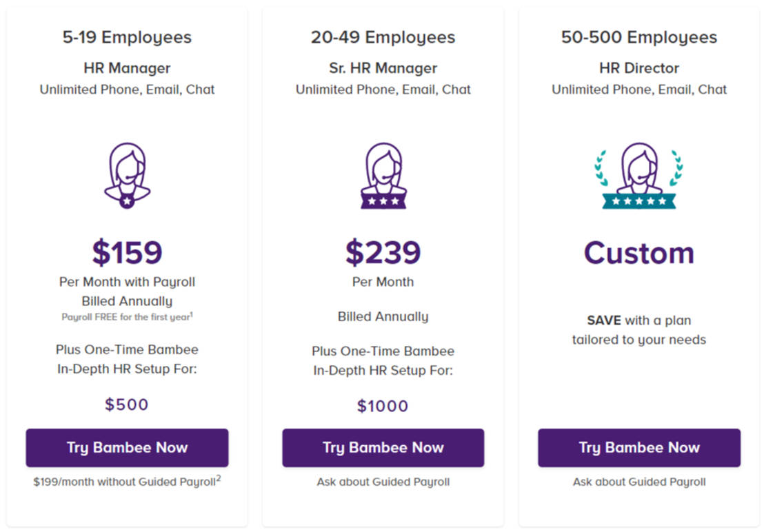This screenshot has height=532, width=764.
Task: Click the $500 HR setup fee
Action: pos(127,405)
